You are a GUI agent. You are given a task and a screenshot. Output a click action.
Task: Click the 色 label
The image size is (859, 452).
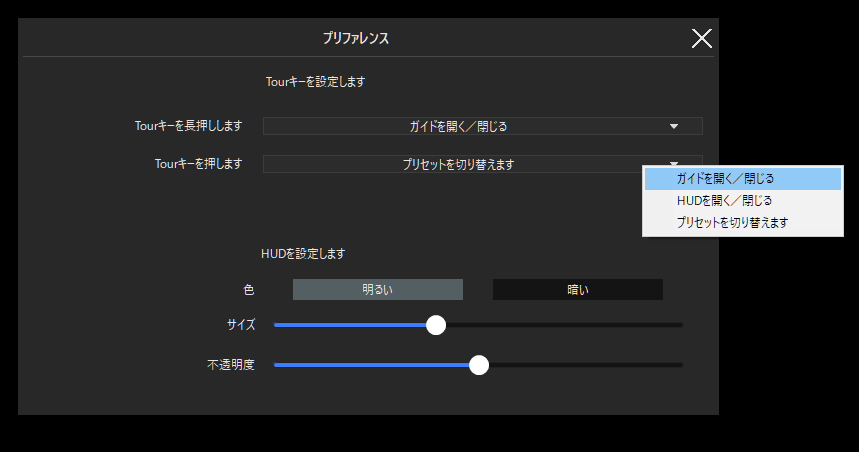249,289
